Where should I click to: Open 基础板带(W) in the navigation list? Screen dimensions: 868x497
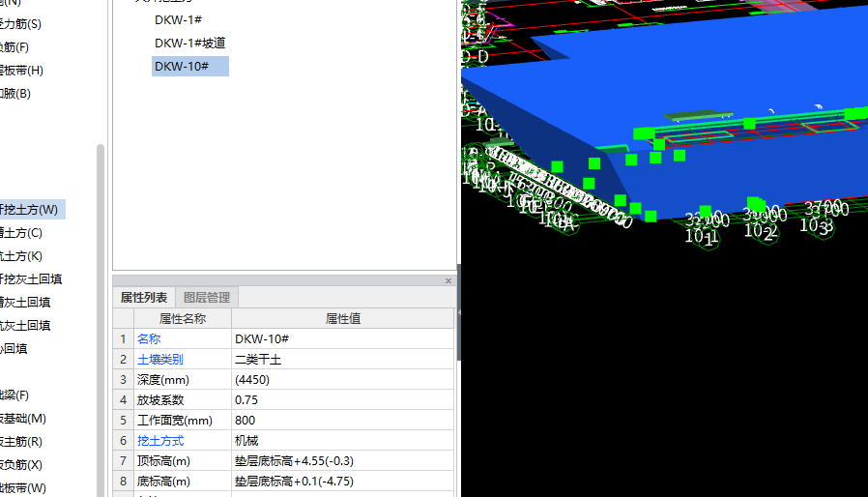pos(23,488)
